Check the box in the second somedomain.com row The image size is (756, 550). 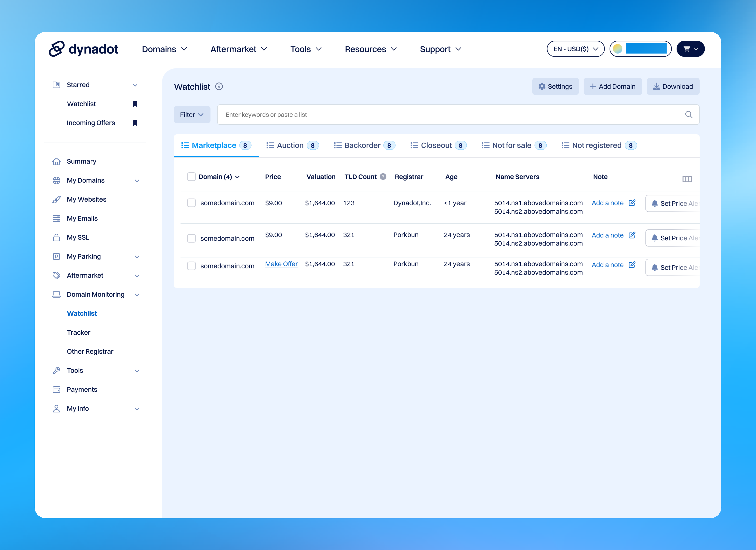tap(191, 238)
